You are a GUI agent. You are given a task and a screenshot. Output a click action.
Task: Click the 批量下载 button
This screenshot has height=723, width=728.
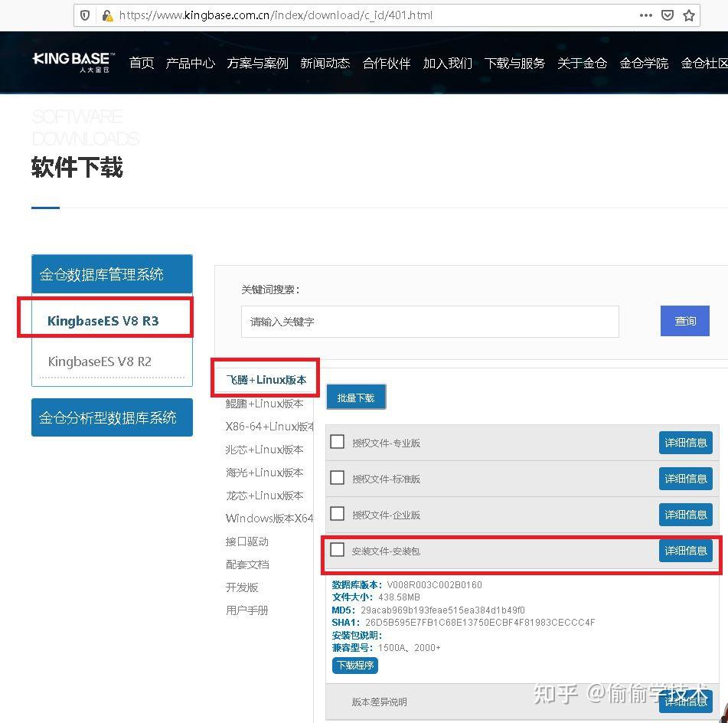[x=356, y=397]
